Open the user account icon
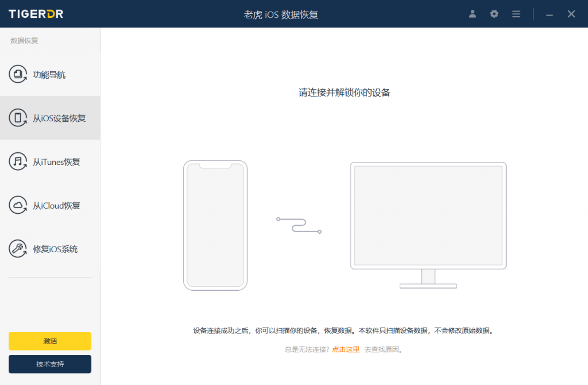The image size is (588, 385). tap(472, 14)
